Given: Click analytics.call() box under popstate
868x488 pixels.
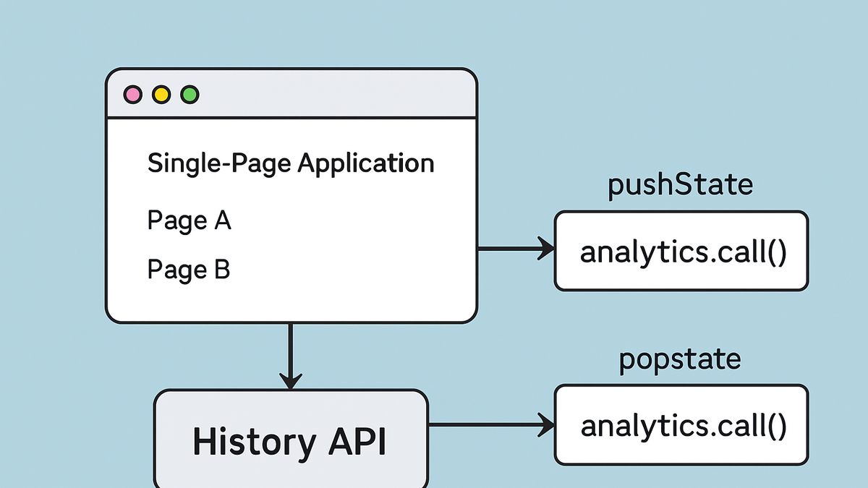Looking at the screenshot, I should [x=681, y=425].
